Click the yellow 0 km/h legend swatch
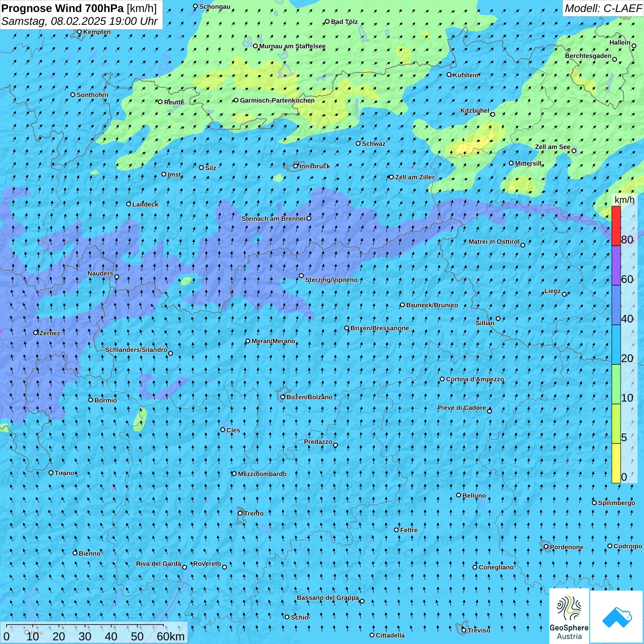 tap(616, 463)
